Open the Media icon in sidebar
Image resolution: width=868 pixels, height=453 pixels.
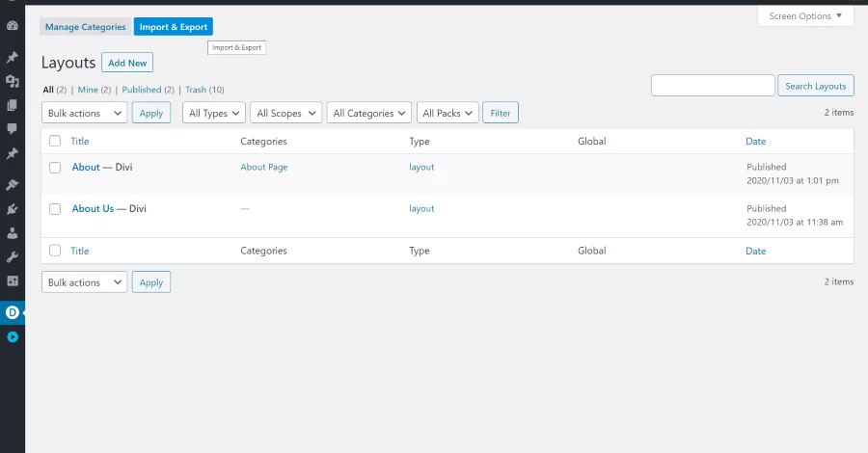(13, 81)
